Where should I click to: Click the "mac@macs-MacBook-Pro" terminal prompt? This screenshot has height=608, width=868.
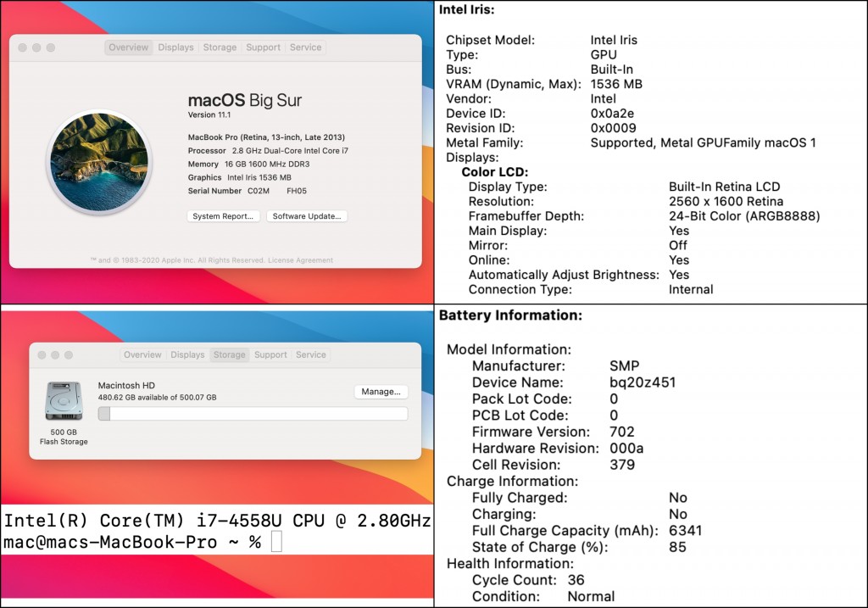(110, 542)
